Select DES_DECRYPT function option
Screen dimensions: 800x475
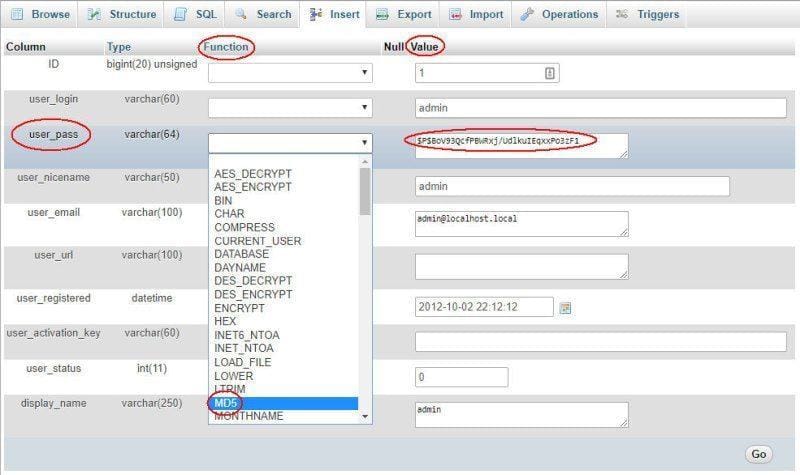point(253,281)
